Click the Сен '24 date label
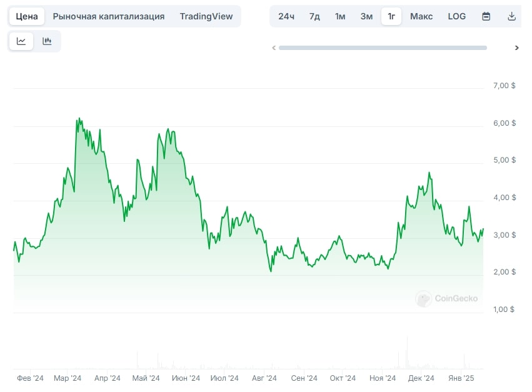The height and width of the screenshot is (392, 532). pyautogui.click(x=304, y=378)
